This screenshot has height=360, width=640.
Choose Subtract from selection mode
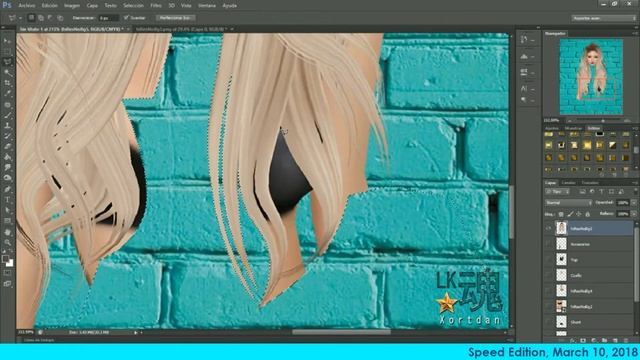pyautogui.click(x=50, y=18)
